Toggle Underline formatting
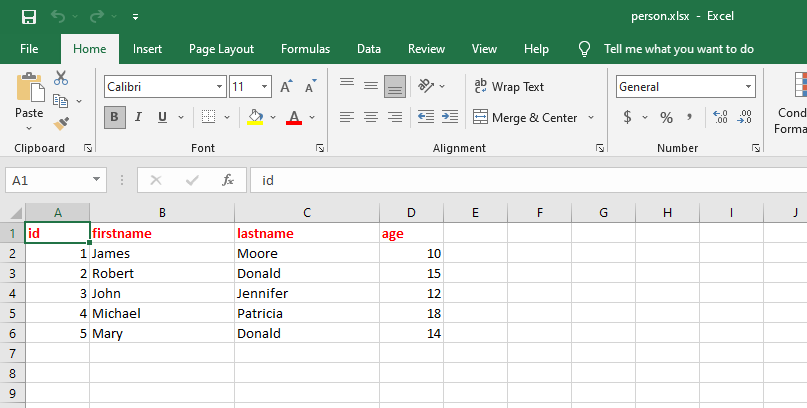The image size is (807, 408). [163, 117]
